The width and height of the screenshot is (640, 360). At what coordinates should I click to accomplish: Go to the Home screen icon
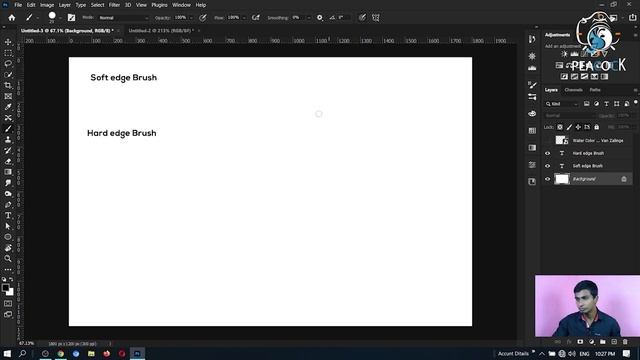pos(11,18)
